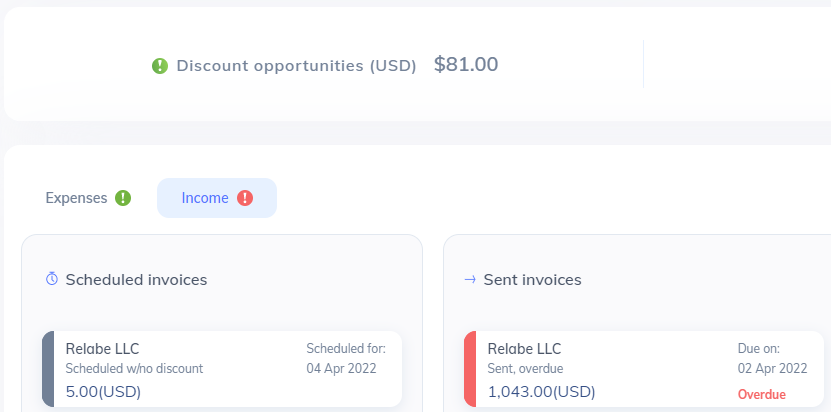Click the red Overdue status label
Viewport: 831px width, 412px height.
(761, 394)
